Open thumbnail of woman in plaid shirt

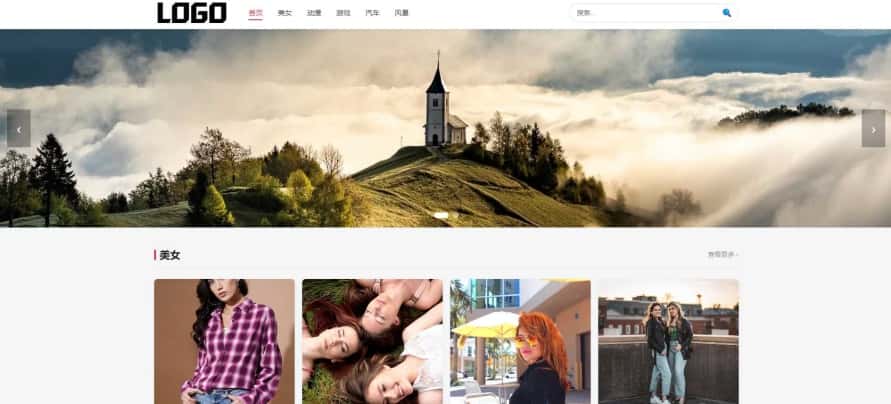(224, 341)
